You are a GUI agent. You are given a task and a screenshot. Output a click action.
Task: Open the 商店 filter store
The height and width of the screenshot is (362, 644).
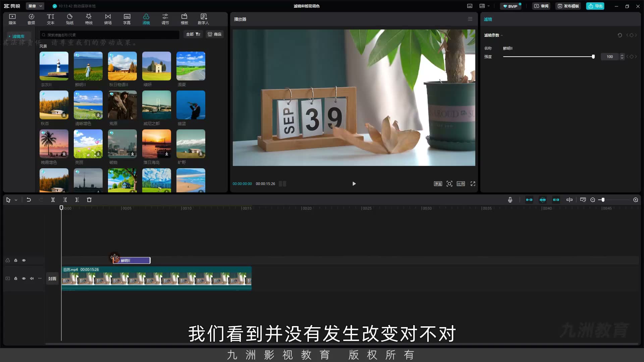tap(215, 34)
